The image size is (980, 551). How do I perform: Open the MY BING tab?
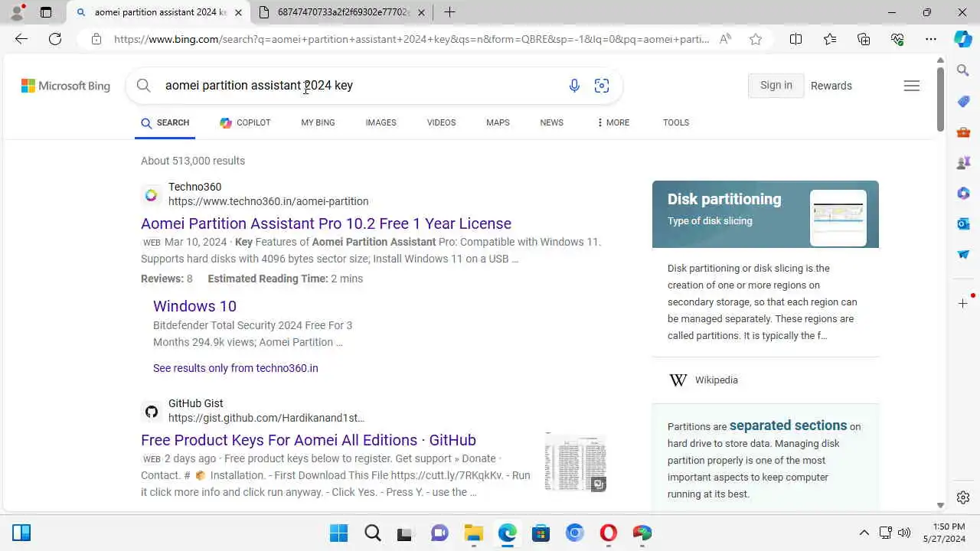pos(318,122)
